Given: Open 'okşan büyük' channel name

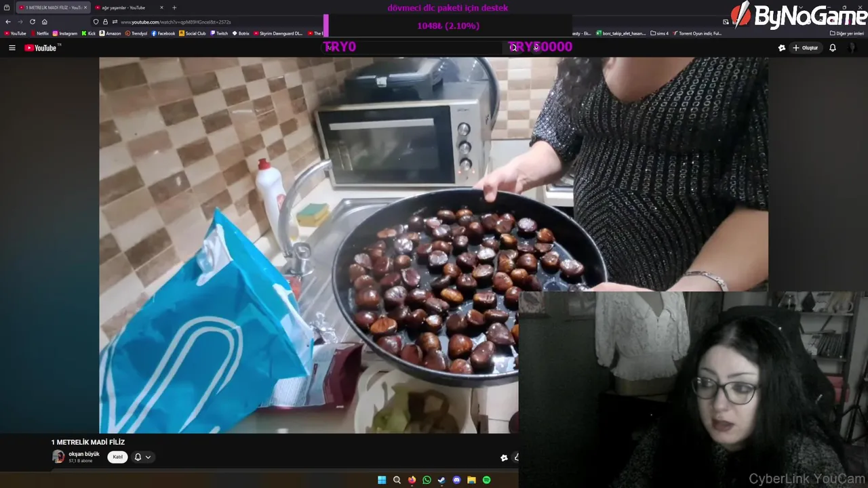Looking at the screenshot, I should pos(84,453).
